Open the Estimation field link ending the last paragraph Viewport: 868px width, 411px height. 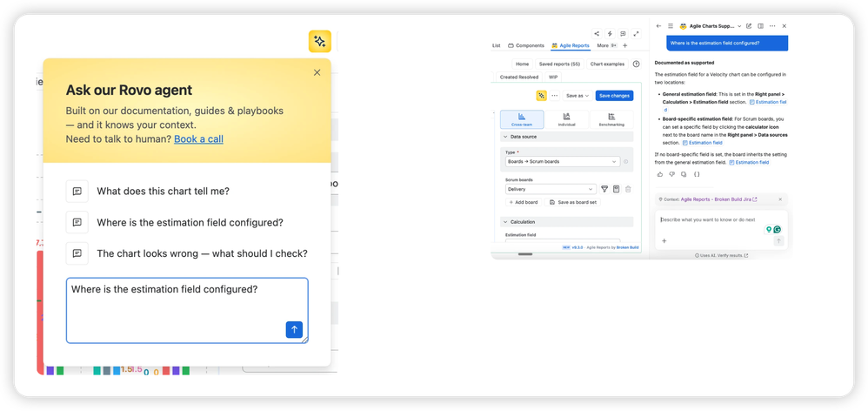pyautogui.click(x=750, y=162)
